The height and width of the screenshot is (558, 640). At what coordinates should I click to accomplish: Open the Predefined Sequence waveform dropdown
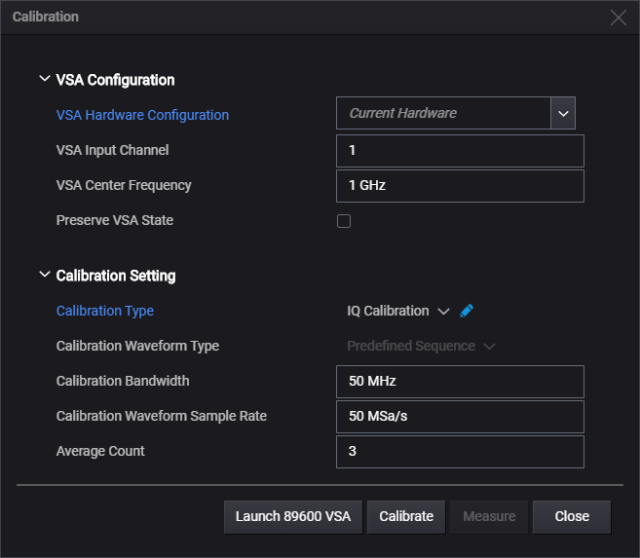click(x=421, y=346)
